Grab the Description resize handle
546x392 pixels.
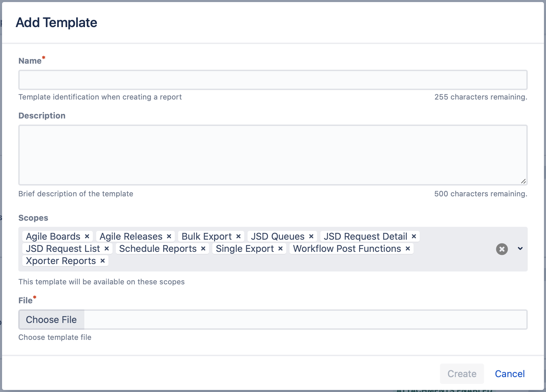tap(523, 181)
